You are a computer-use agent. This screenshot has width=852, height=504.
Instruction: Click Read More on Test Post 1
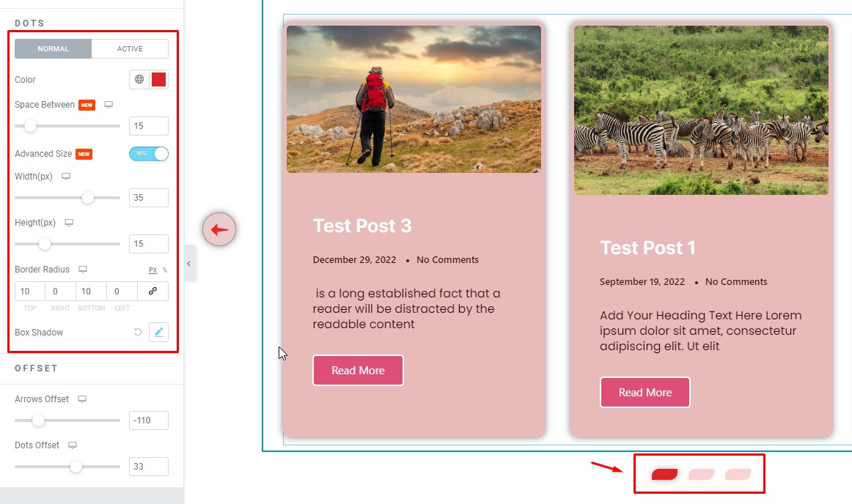645,392
